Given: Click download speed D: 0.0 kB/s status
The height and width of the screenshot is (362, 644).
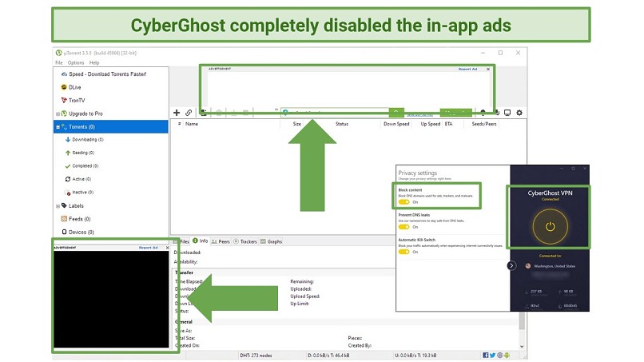Looking at the screenshot, I should (328, 356).
